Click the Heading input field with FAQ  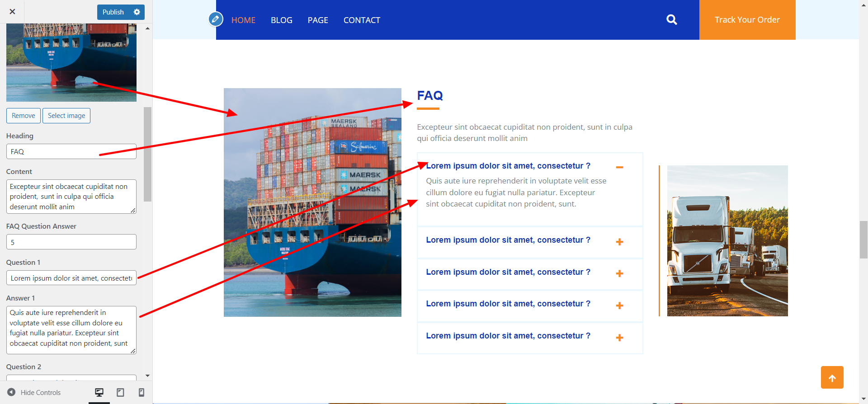71,151
